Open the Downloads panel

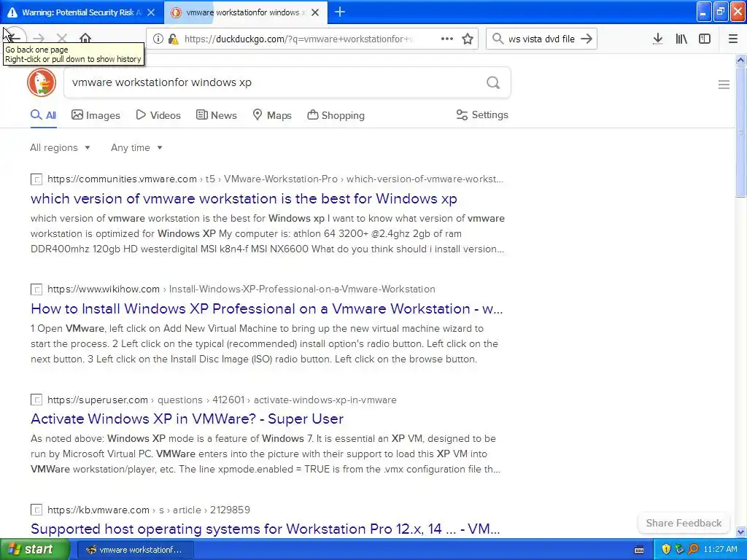(x=658, y=39)
